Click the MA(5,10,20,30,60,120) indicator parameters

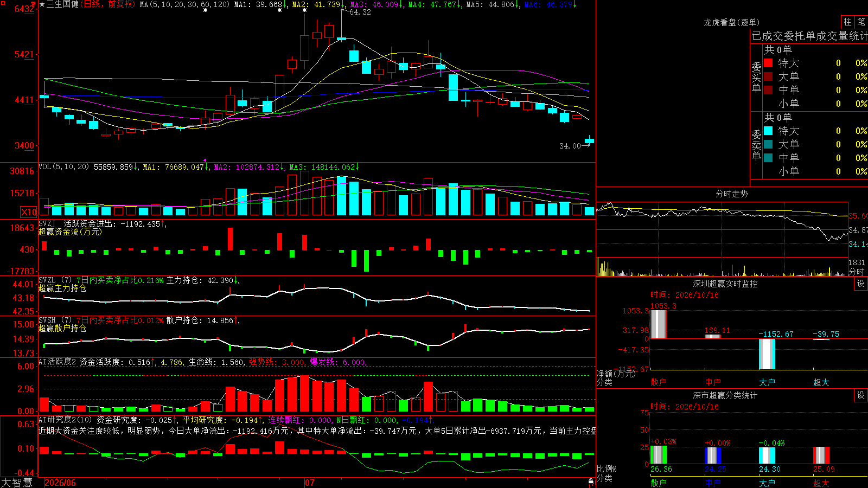pyautogui.click(x=184, y=4)
